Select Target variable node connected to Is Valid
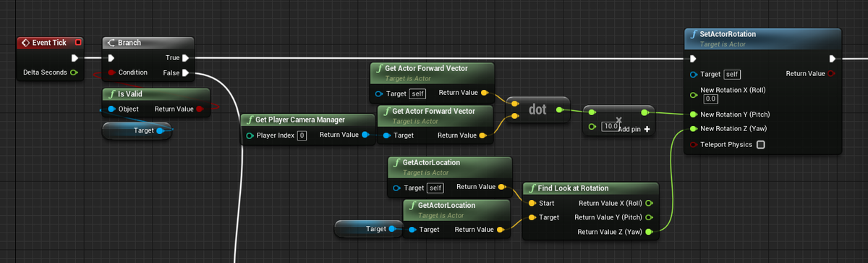The width and height of the screenshot is (868, 263). point(137,130)
